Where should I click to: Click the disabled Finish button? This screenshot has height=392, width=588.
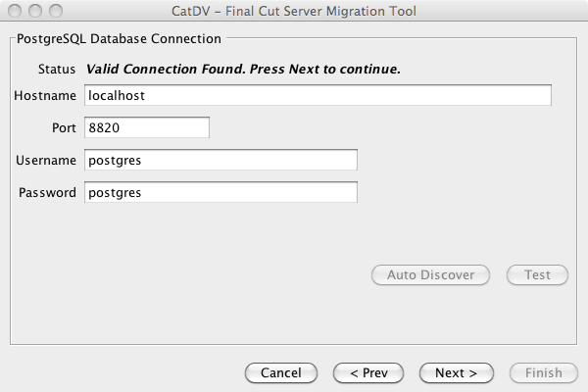pos(544,372)
